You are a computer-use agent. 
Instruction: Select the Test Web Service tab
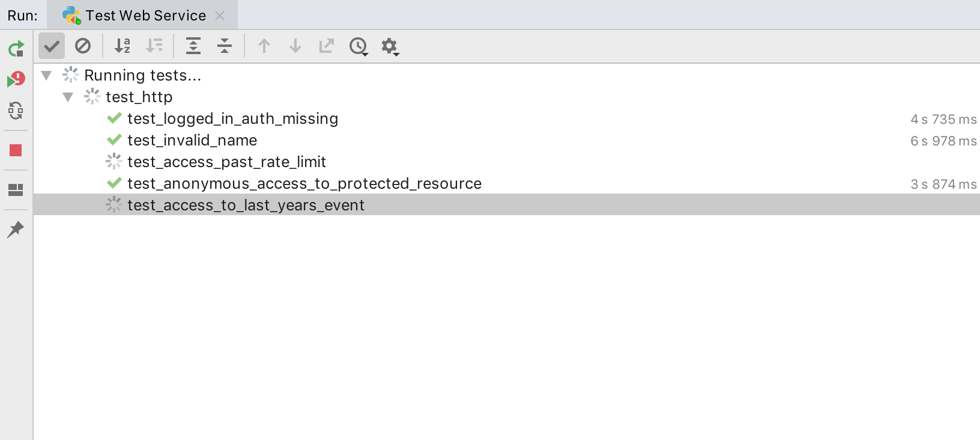[x=145, y=16]
